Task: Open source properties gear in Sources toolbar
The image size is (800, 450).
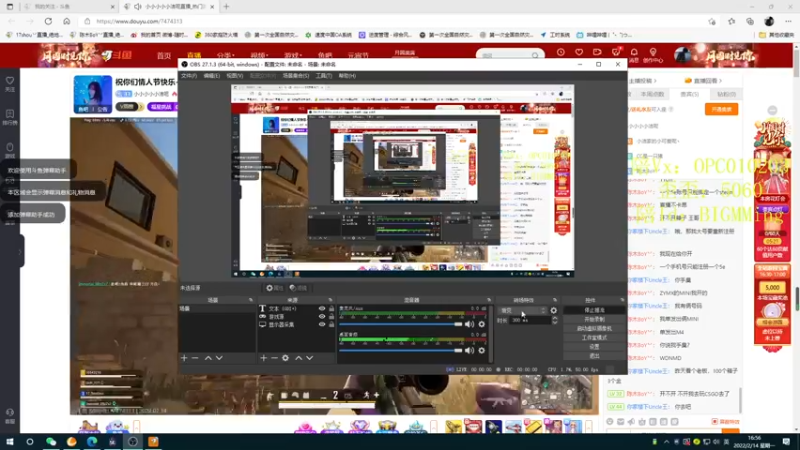Action: tap(285, 358)
